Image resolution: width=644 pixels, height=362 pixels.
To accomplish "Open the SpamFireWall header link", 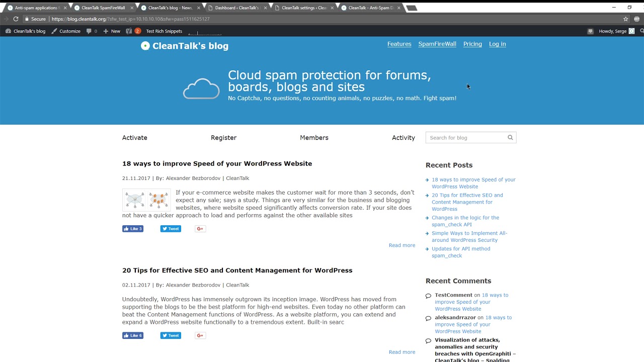I will click(x=437, y=44).
